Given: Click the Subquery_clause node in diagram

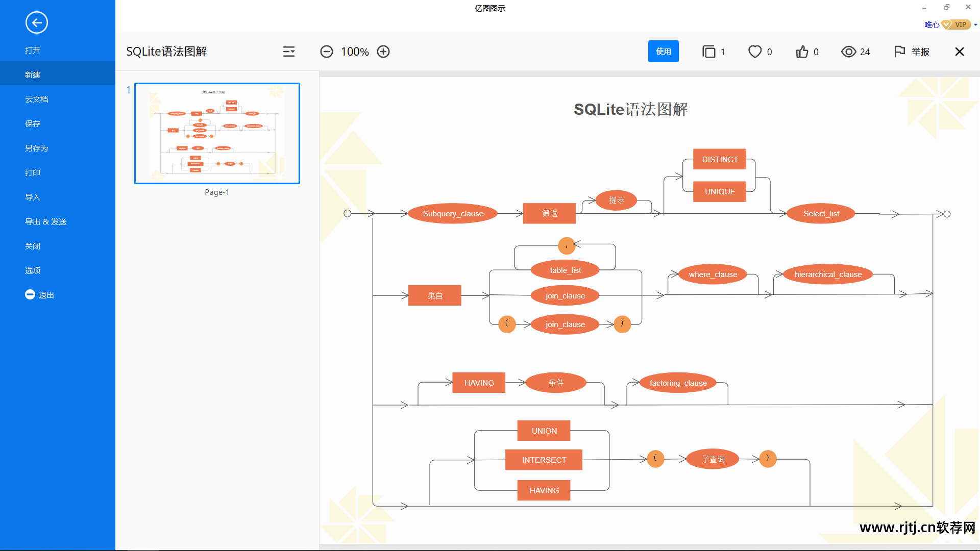Looking at the screenshot, I should (x=453, y=213).
